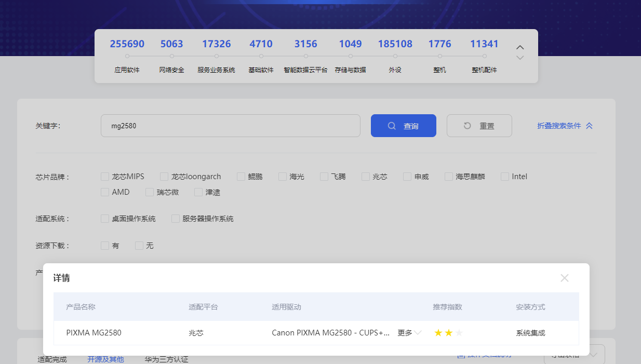Screen dimensions: 641x364
Task: Switch to the 适配完成 tab
Action: click(52, 359)
